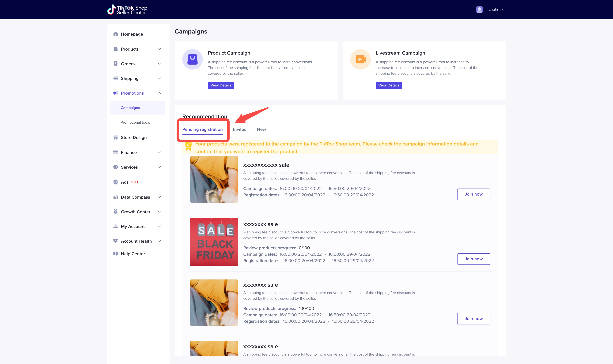The height and width of the screenshot is (364, 613).
Task: Click Join now for Black Friday campaign
Action: coord(473,259)
